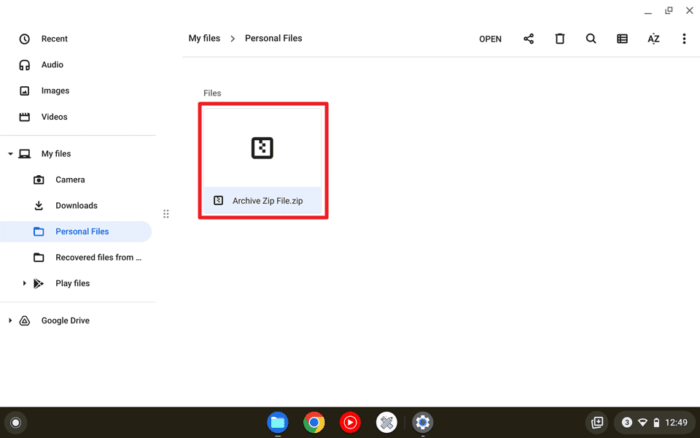The width and height of the screenshot is (700, 438).
Task: Go to My files breadcrumb
Action: 204,38
